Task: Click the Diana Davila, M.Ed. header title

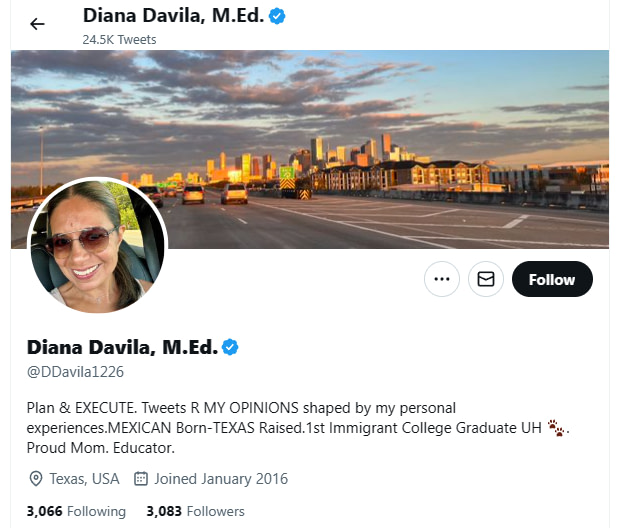Action: (174, 16)
